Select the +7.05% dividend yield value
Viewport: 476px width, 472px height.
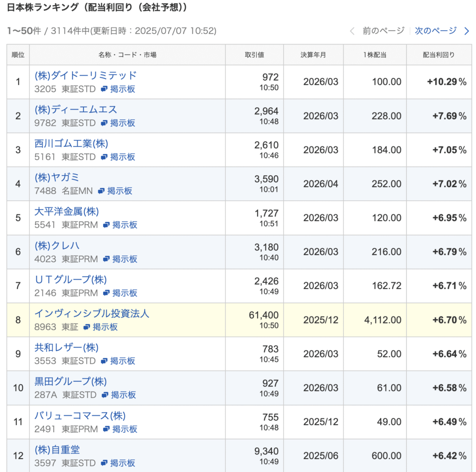[450, 150]
